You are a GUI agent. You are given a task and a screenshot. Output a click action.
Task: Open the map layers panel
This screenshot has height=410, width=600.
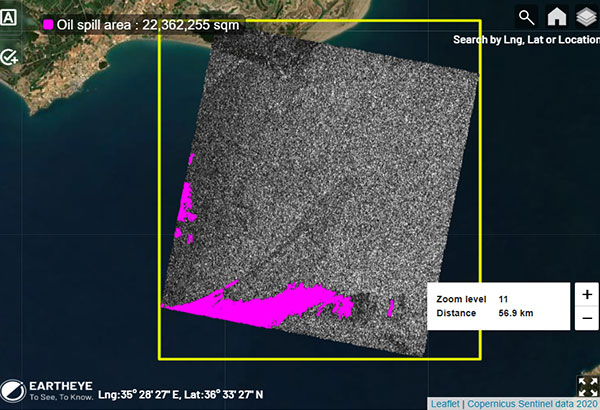click(x=583, y=17)
